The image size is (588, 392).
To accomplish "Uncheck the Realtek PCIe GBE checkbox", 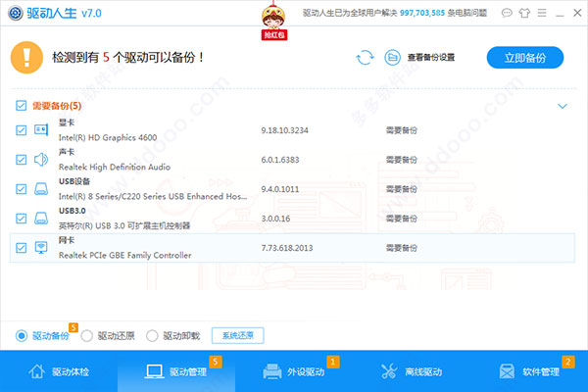I will pyautogui.click(x=21, y=248).
